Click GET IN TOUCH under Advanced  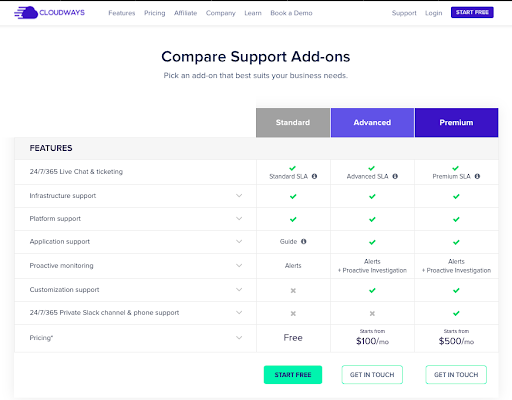click(x=372, y=375)
